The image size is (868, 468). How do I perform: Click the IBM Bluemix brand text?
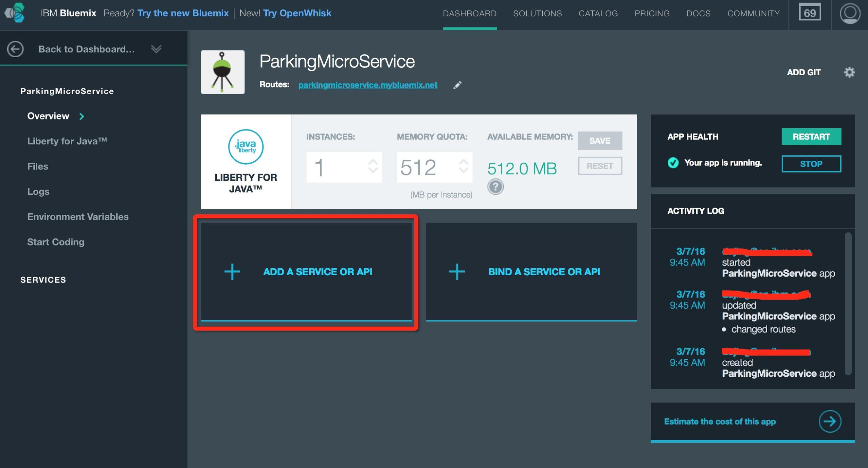[68, 13]
